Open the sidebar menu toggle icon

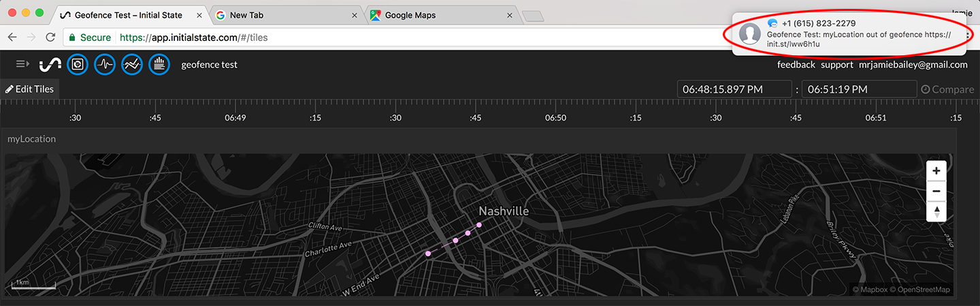(x=22, y=64)
